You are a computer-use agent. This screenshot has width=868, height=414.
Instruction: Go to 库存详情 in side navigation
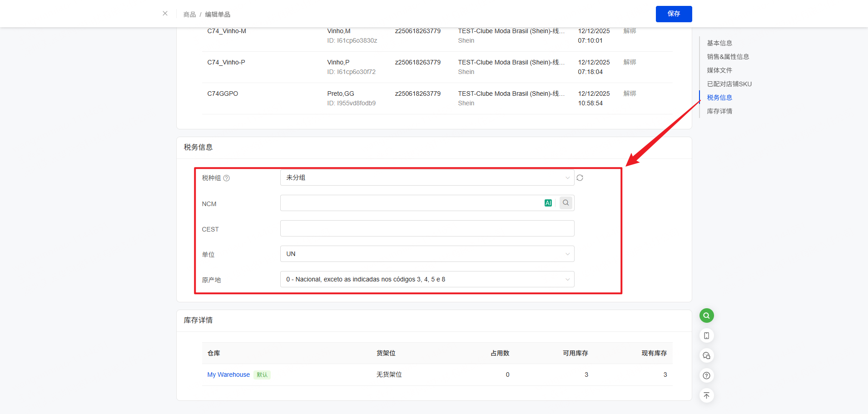click(x=719, y=111)
